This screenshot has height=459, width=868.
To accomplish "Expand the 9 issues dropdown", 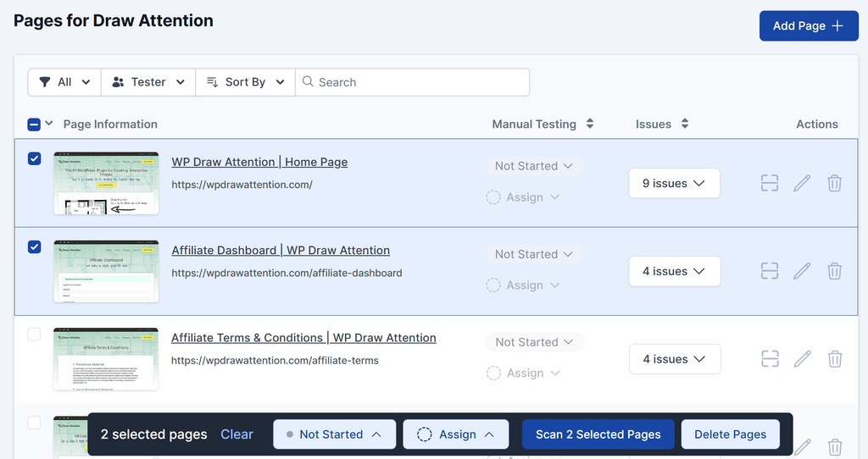I will pos(674,183).
